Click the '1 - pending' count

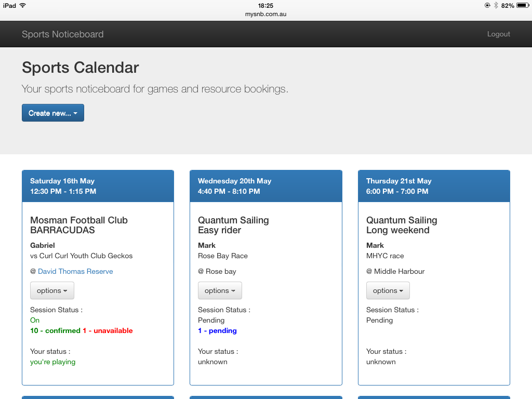pyautogui.click(x=218, y=331)
